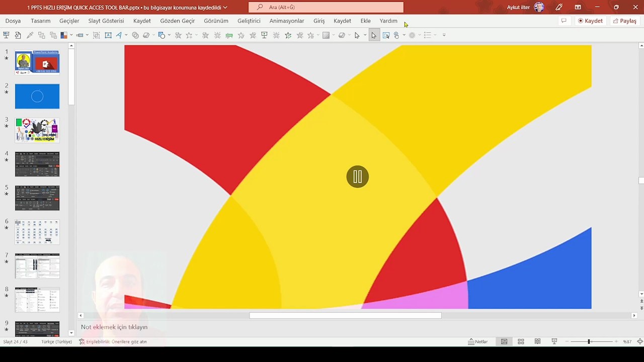Adjust the zoom slider in status bar
Image resolution: width=644 pixels, height=362 pixels.
pos(589,341)
